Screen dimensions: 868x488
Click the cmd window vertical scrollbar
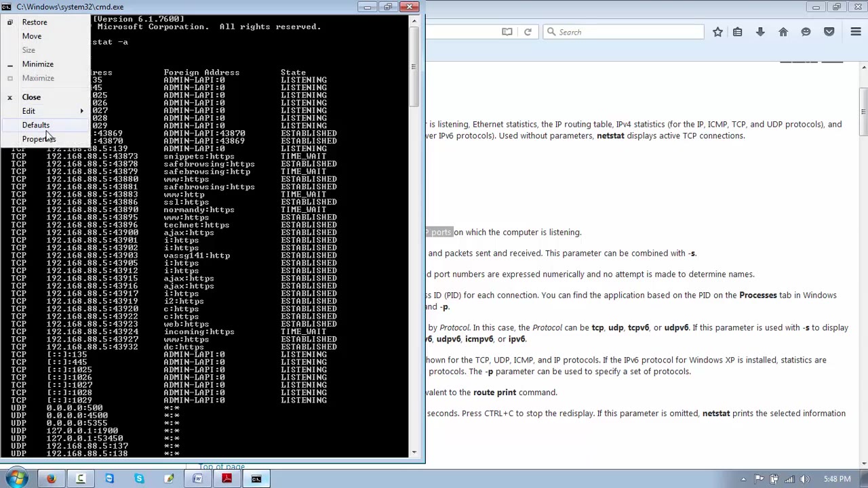pyautogui.click(x=414, y=203)
